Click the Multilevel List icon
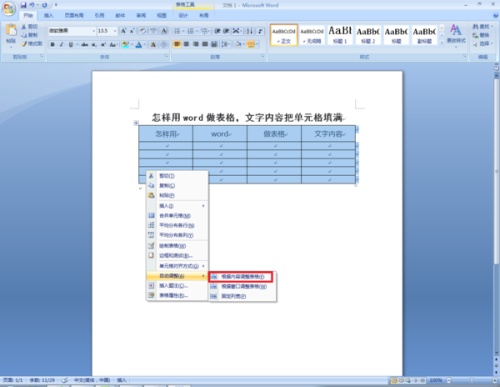The width and height of the screenshot is (500, 387). [x=204, y=31]
